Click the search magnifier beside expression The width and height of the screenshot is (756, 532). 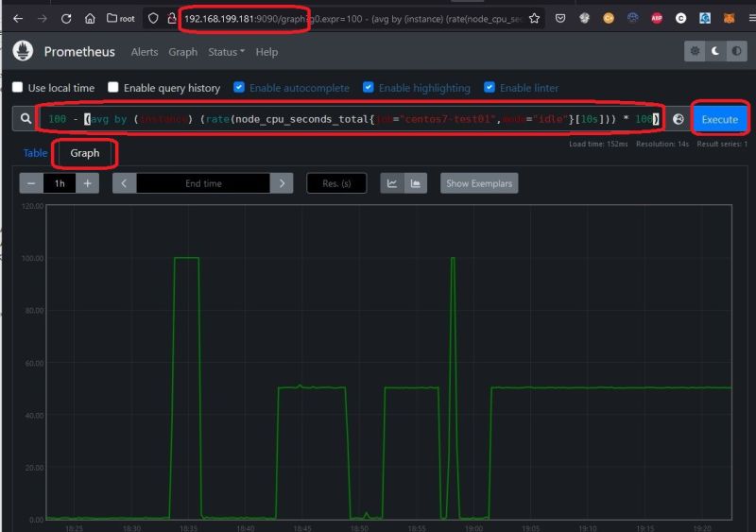tap(26, 119)
